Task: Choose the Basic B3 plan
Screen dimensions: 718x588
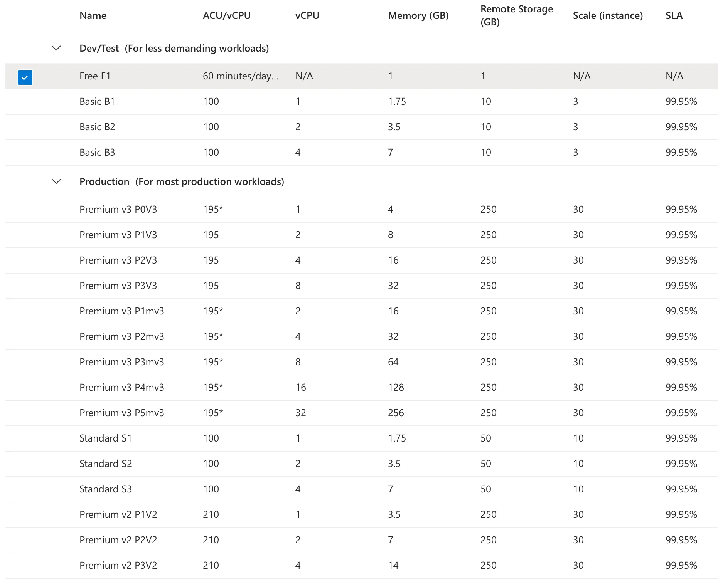Action: 97,153
